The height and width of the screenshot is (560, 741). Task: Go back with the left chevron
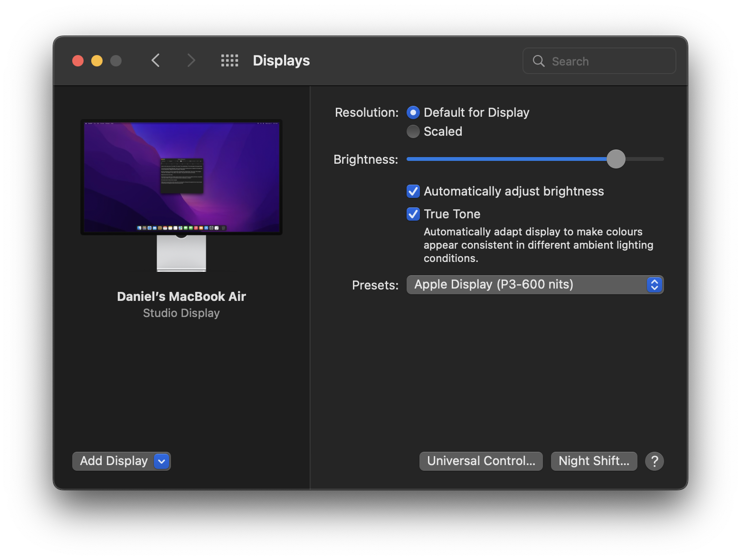pyautogui.click(x=155, y=60)
